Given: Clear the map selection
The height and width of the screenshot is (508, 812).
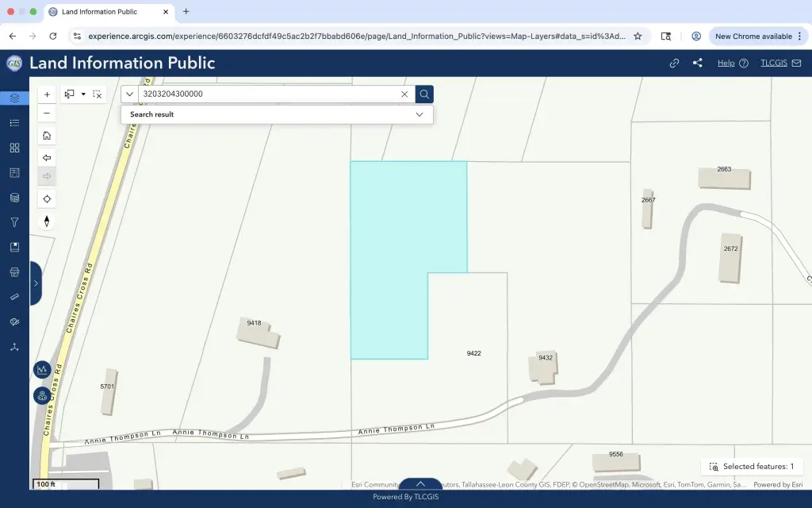Looking at the screenshot, I should (x=97, y=94).
